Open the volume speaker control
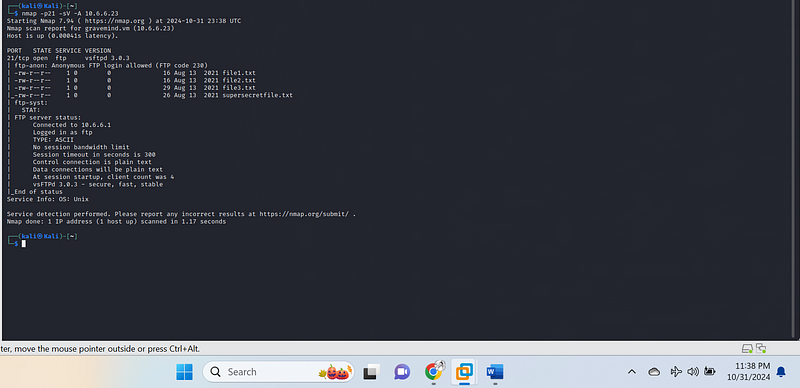The image size is (800, 388). tap(693, 372)
